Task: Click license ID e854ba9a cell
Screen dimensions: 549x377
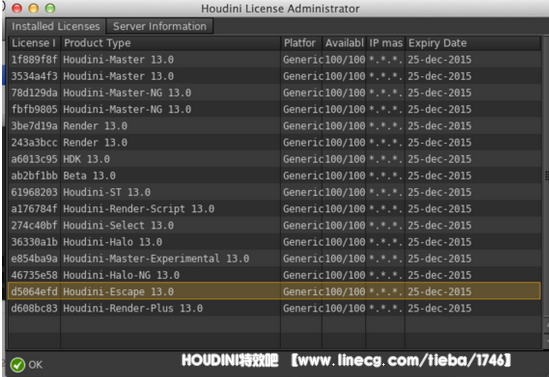Action: tap(34, 258)
